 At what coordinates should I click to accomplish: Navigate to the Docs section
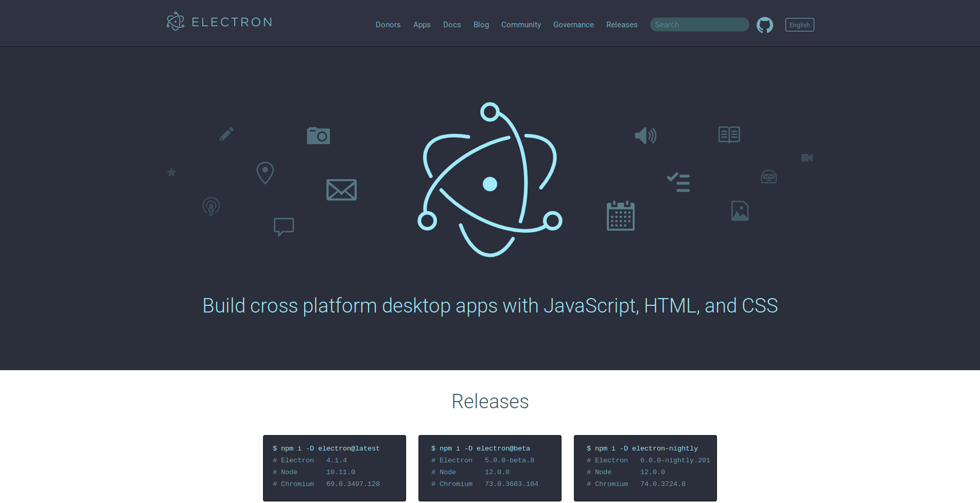451,24
